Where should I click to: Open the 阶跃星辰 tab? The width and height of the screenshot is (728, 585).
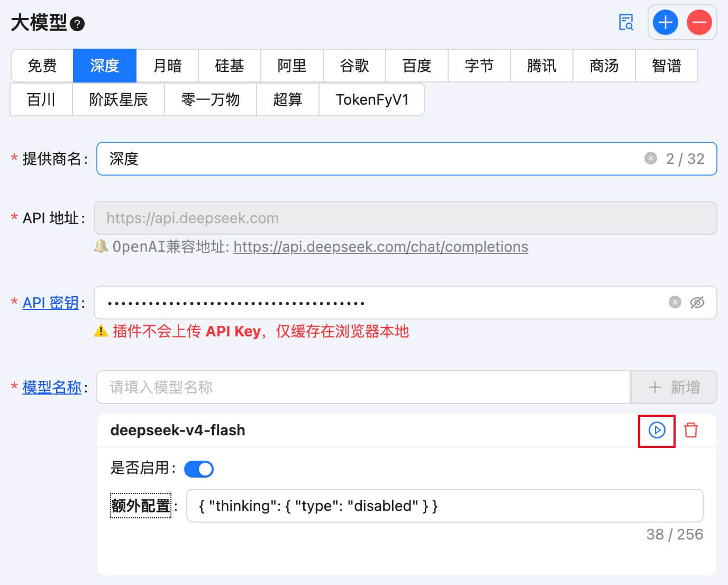coord(119,99)
